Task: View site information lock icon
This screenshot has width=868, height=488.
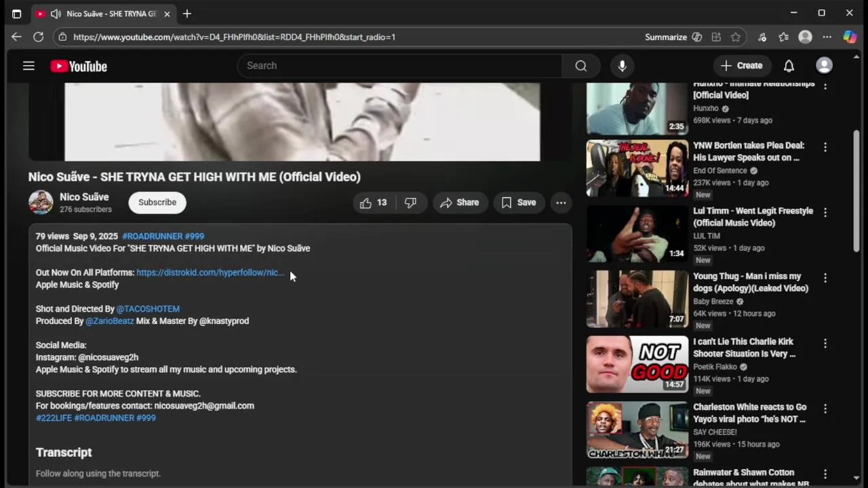Action: (62, 37)
